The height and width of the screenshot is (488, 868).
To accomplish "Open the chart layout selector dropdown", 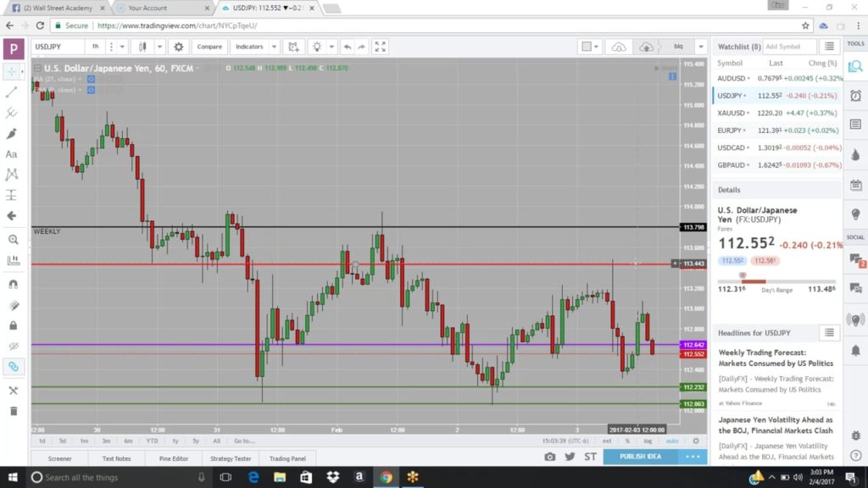I will click(590, 47).
